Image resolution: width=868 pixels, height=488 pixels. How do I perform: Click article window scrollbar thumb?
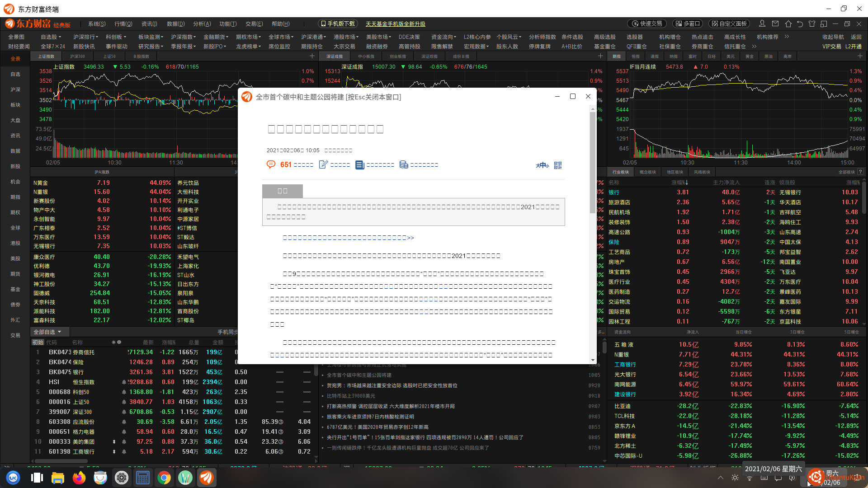pyautogui.click(x=593, y=163)
